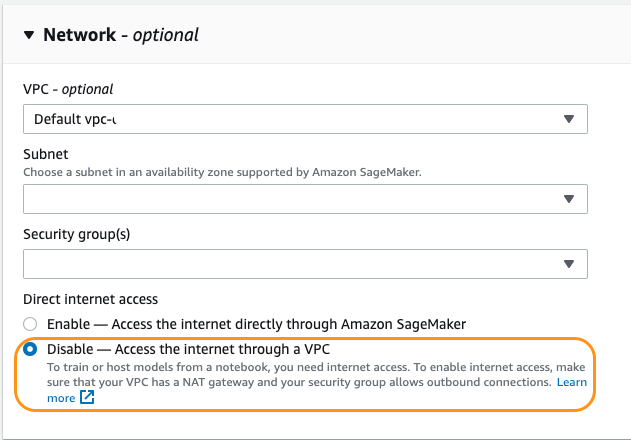This screenshot has width=631, height=440.
Task: Open the Security group(s) dropdown field
Action: (290, 264)
